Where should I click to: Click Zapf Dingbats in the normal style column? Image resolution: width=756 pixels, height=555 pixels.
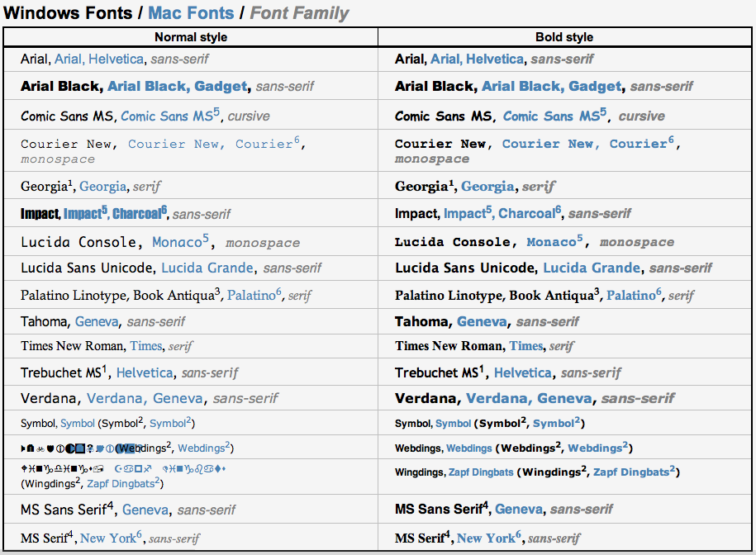point(121,484)
